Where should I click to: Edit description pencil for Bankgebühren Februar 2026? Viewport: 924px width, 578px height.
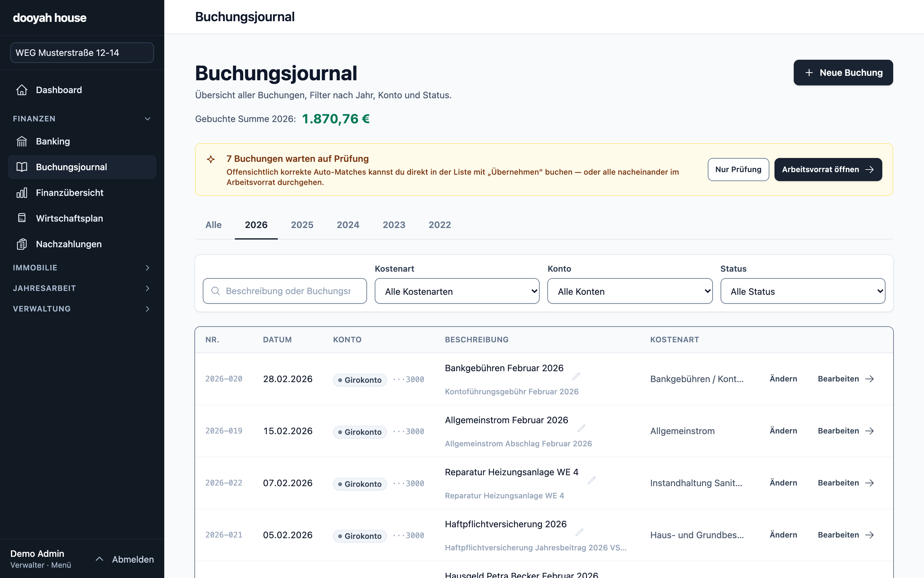point(576,377)
